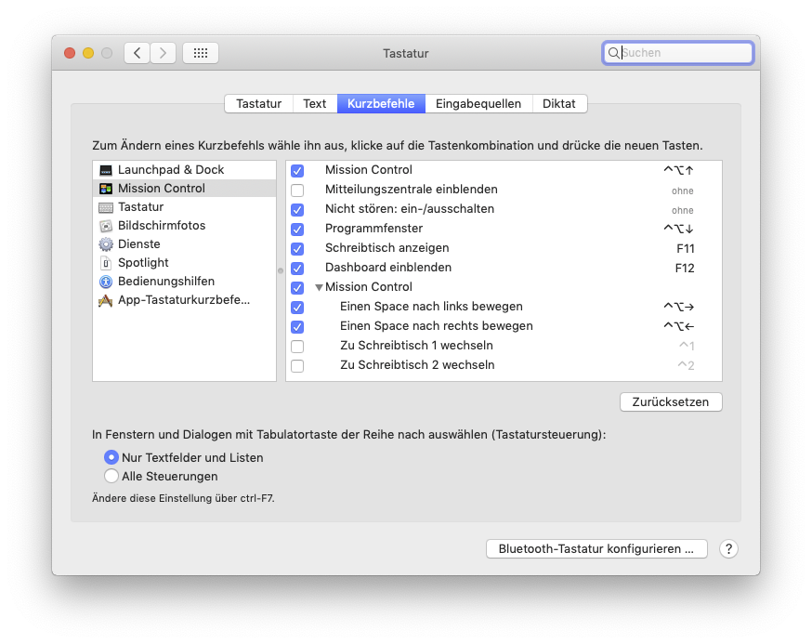Screen dimensions: 812x644
Task: Click the Tastatur keyboard icon in sidebar
Action: pyautogui.click(x=106, y=207)
